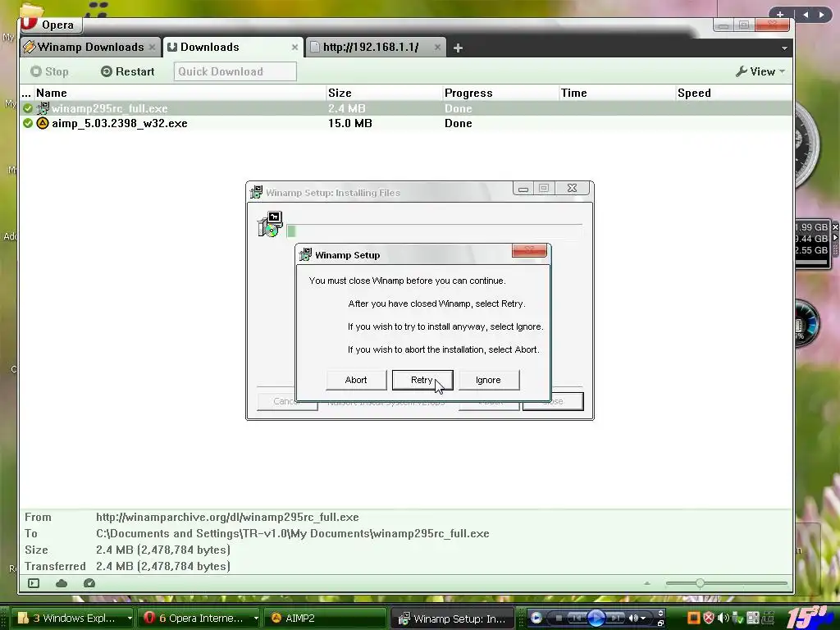Click Next track in Media Player toolbar
The image size is (840, 630).
click(x=615, y=619)
